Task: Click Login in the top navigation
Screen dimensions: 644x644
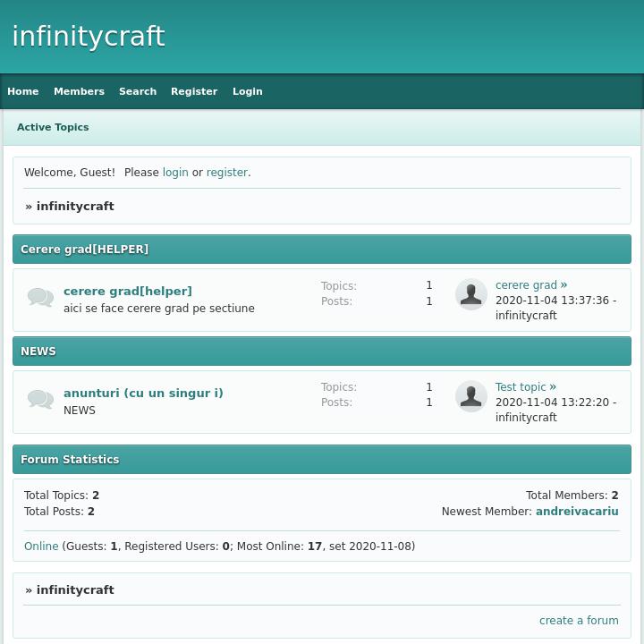Action: coord(248,91)
